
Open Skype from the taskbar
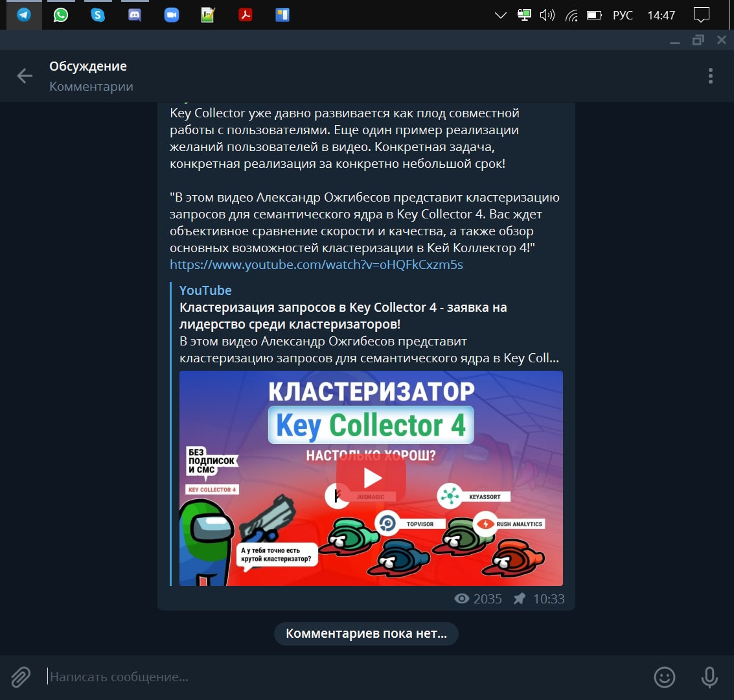coord(98,15)
